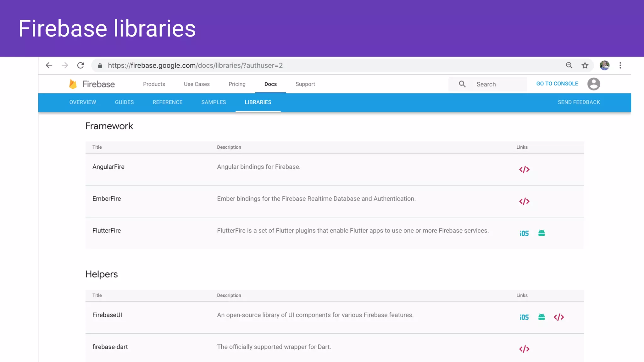
Task: Open the FlutterFire Android link icon
Action: coord(541,233)
